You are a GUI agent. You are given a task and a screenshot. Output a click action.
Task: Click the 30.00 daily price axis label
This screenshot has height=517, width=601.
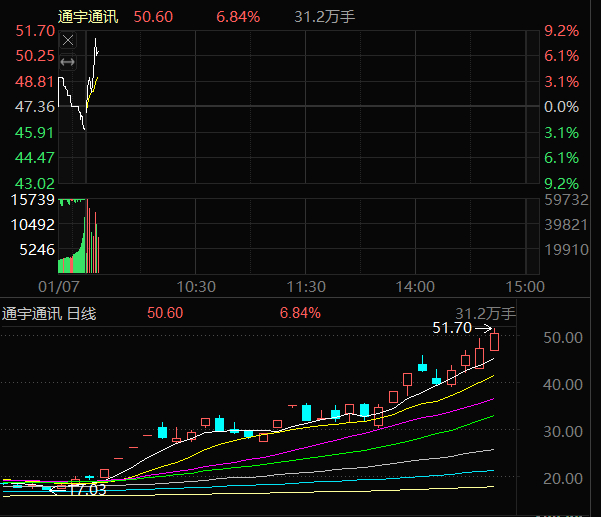(x=563, y=432)
